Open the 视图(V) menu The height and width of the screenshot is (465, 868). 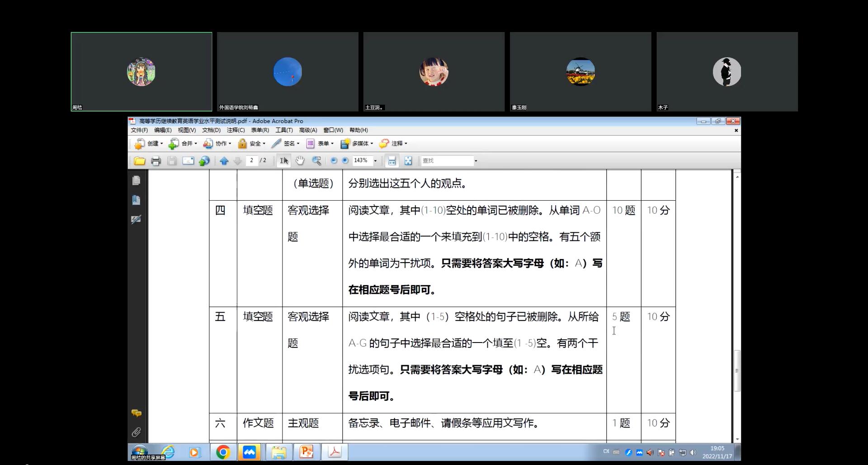pyautogui.click(x=186, y=130)
